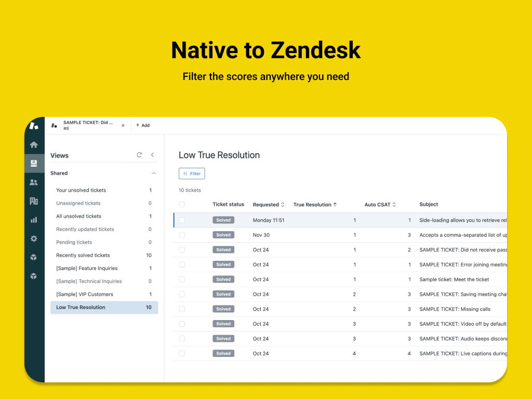Click the Zendesk logo in sidebar
Viewport: 532px width, 399px height.
(x=34, y=126)
